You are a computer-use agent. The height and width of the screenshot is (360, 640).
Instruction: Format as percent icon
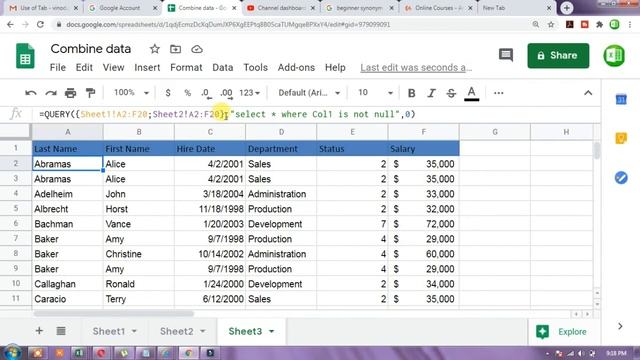click(x=187, y=93)
